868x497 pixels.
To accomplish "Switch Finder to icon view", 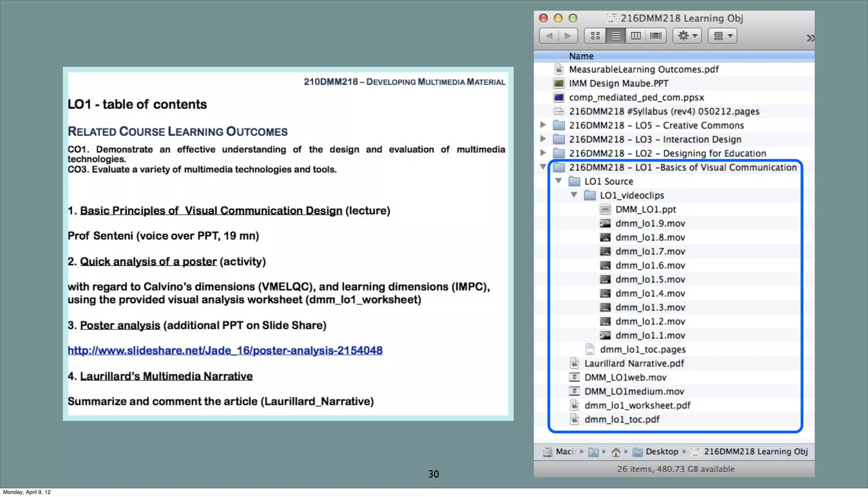I will (595, 36).
